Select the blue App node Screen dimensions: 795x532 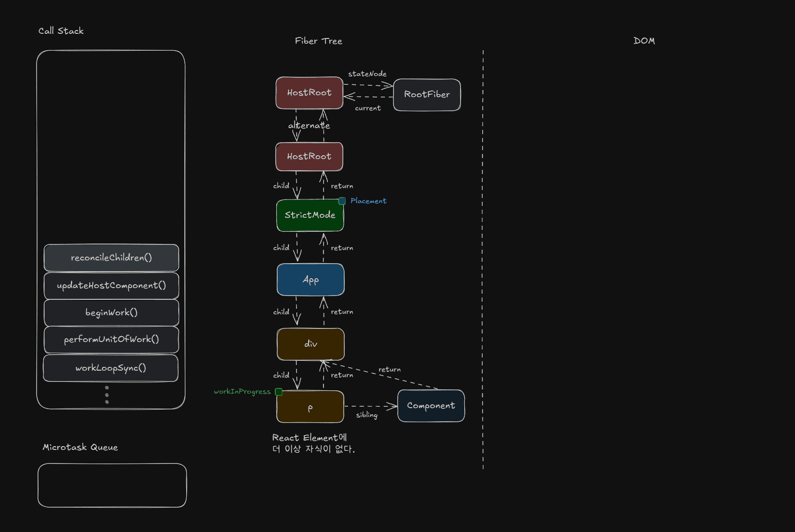(x=310, y=280)
